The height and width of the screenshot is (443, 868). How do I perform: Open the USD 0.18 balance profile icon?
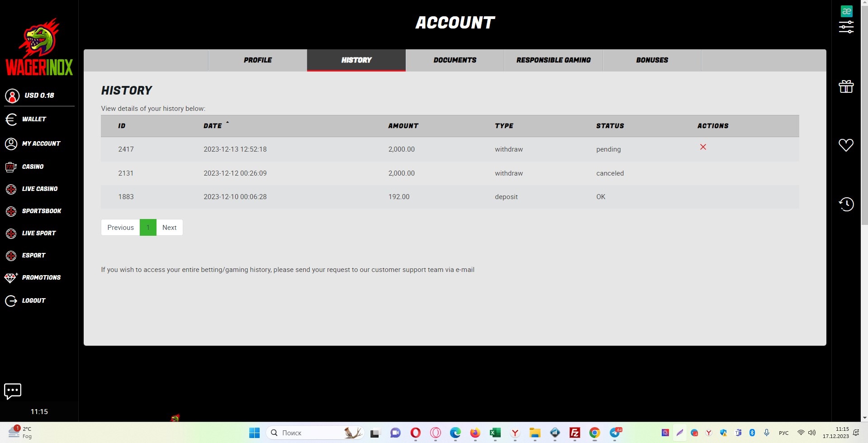[x=12, y=95]
